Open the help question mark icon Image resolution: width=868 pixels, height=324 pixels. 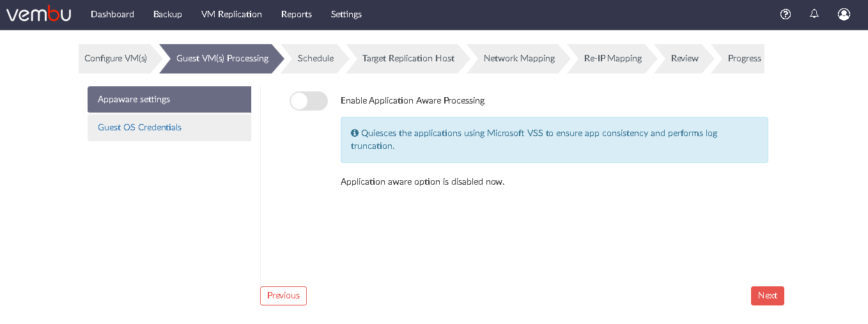click(786, 14)
